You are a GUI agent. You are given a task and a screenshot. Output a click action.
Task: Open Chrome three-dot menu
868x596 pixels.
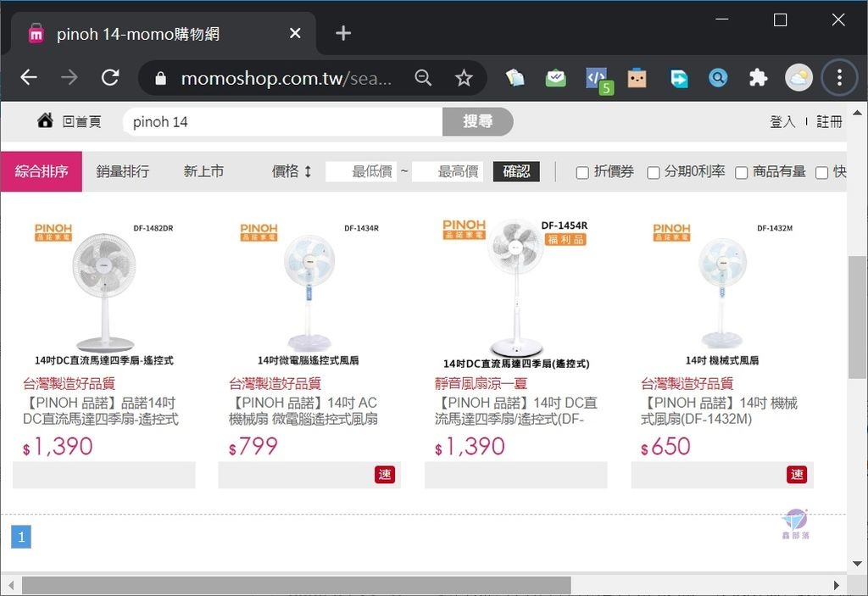839,77
